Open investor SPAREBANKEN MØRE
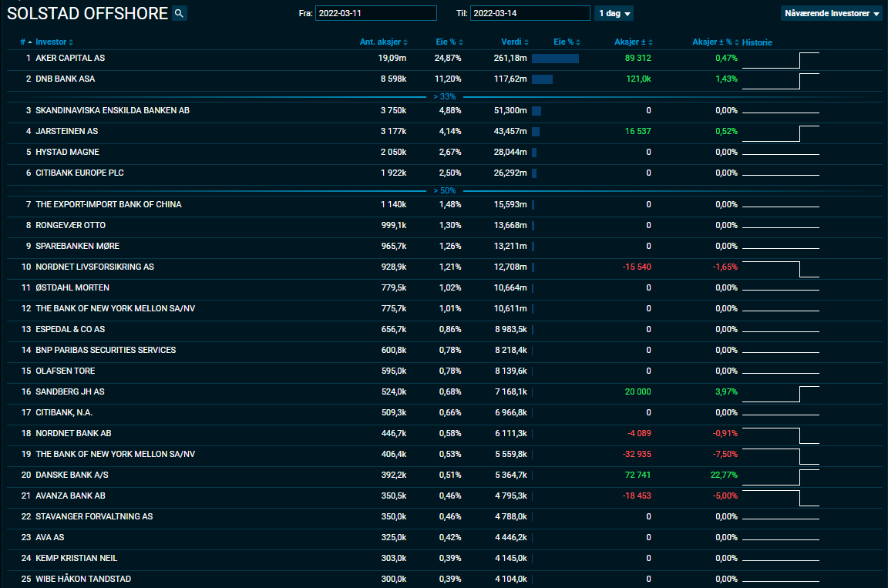Viewport: 888px width, 588px height. click(x=78, y=246)
